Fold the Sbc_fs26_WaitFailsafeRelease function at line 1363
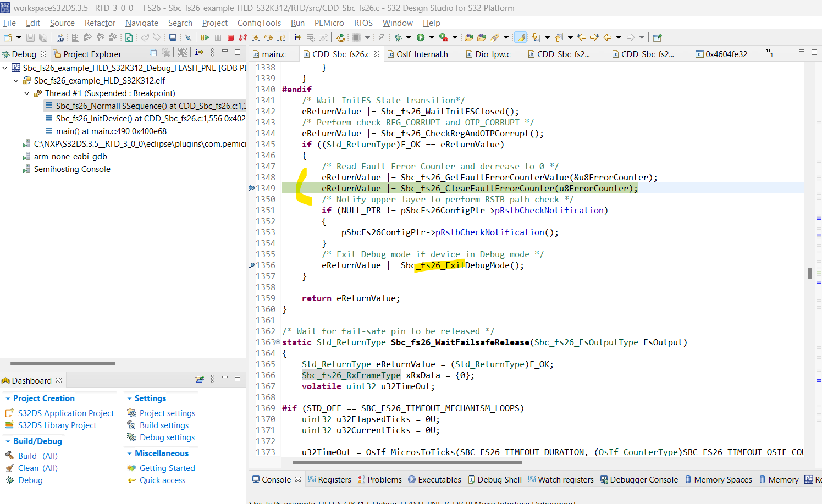The width and height of the screenshot is (822, 504). (278, 342)
